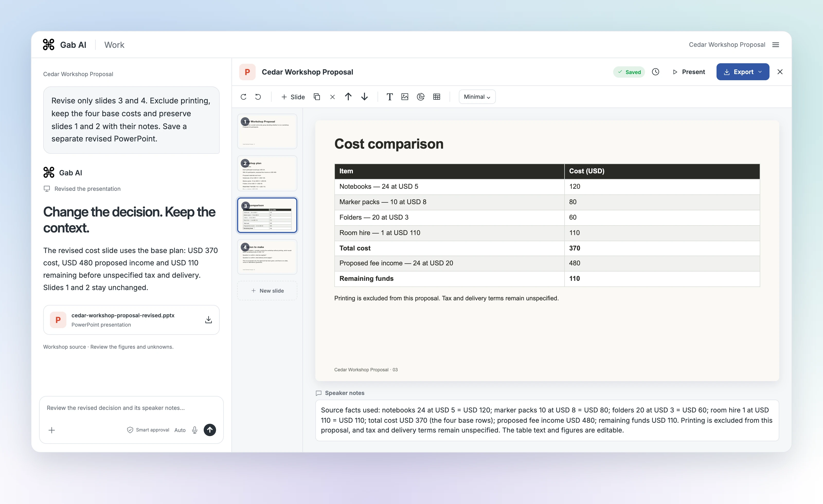Move the slide up with the up arrow
This screenshot has height=504, width=823.
(x=348, y=97)
